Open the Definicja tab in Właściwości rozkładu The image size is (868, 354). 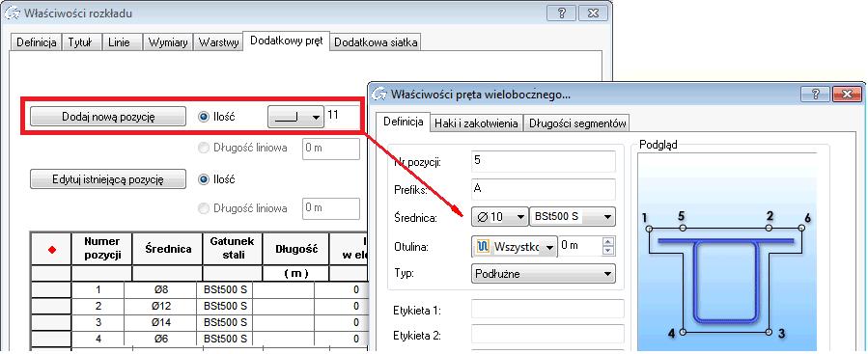pyautogui.click(x=37, y=42)
